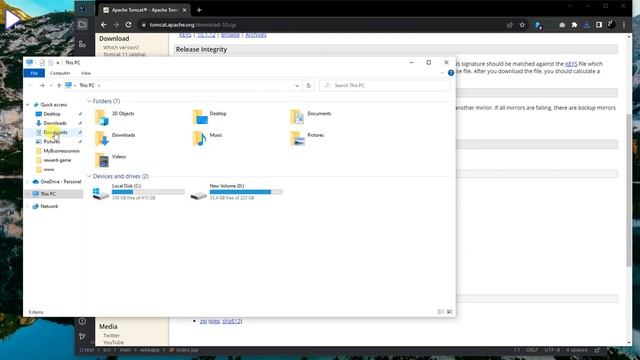Screen dimensions: 640x360
Task: Select Pictures in Quick access
Action: [51, 142]
